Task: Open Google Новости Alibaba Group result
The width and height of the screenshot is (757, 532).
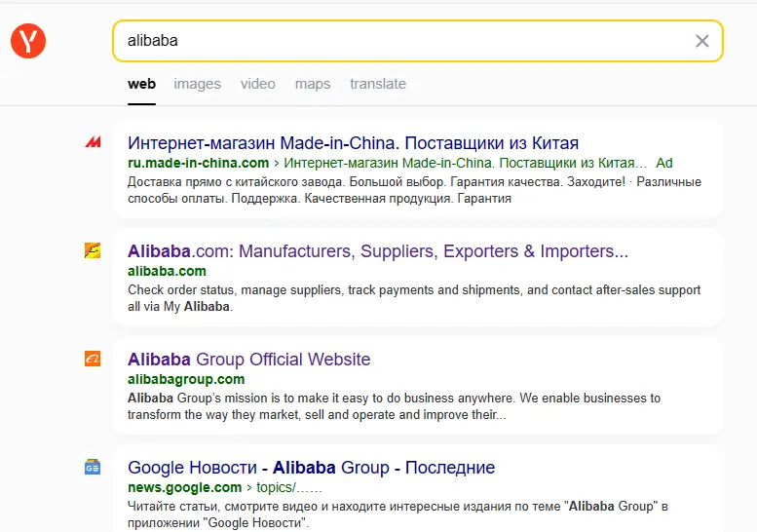Action: pos(312,468)
